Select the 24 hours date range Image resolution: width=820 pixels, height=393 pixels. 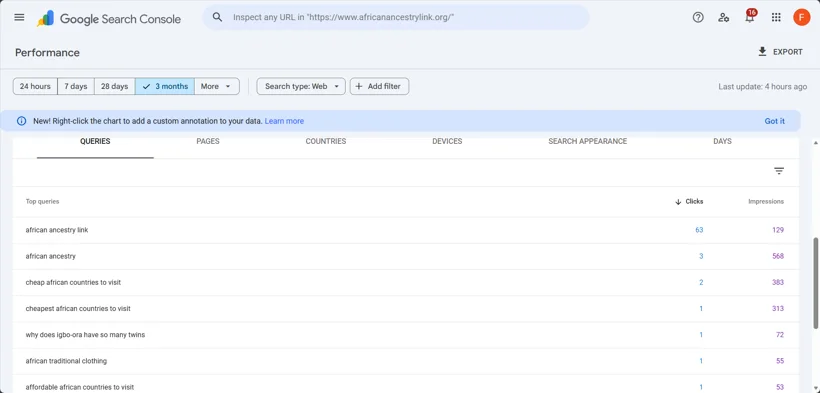click(x=35, y=86)
